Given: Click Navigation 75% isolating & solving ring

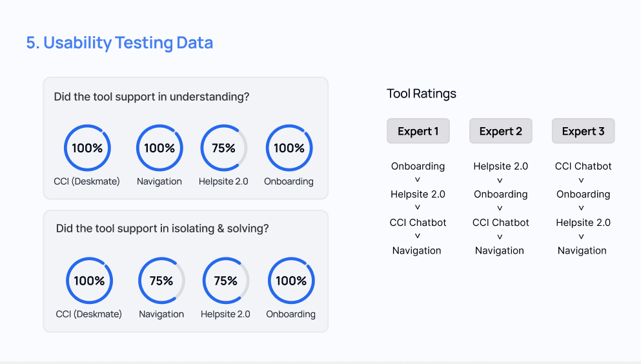Looking at the screenshot, I should [161, 281].
